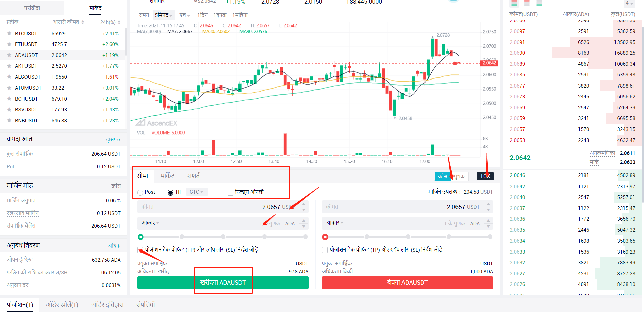Sort market list by आखरी कीमत arrows

click(x=83, y=22)
